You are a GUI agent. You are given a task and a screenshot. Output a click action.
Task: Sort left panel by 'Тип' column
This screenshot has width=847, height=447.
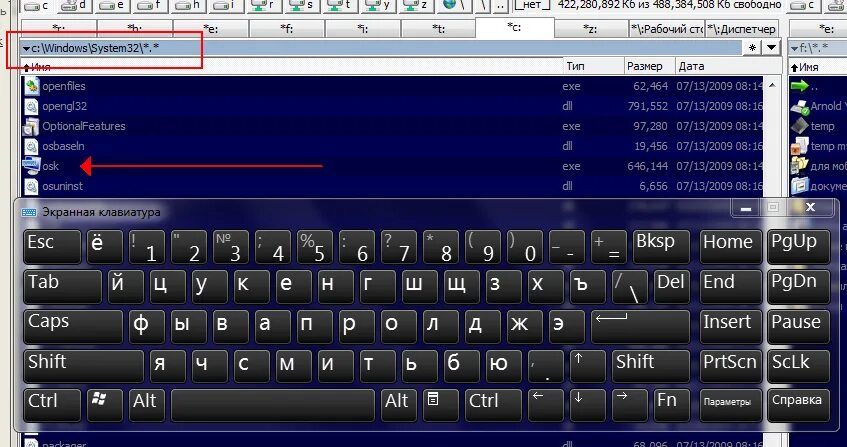click(594, 66)
